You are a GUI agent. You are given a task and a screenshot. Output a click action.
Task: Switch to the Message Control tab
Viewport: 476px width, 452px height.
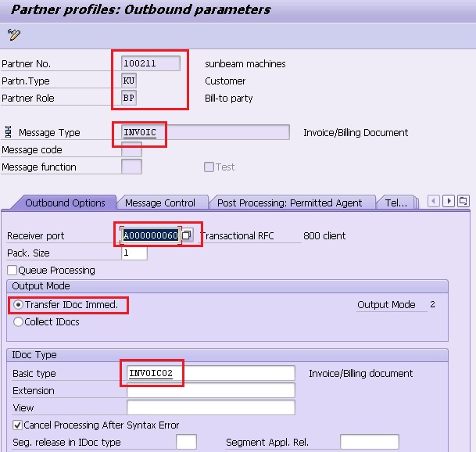160,203
